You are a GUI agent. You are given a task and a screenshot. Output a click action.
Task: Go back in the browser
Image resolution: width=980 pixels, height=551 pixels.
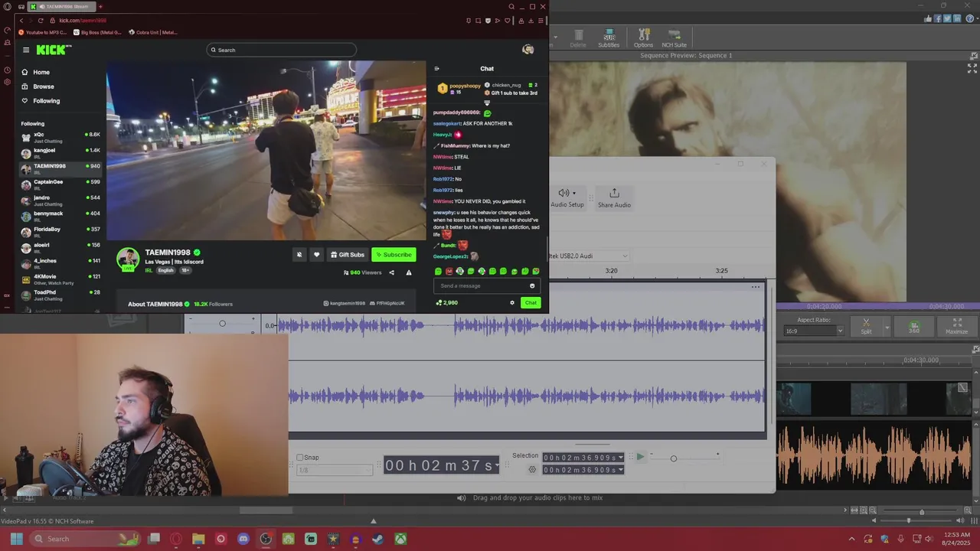(x=21, y=21)
